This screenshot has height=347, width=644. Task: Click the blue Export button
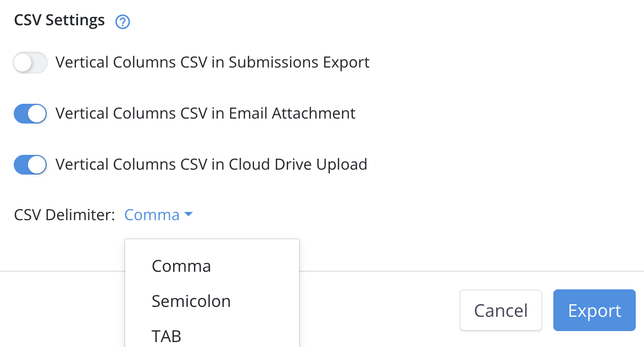594,311
